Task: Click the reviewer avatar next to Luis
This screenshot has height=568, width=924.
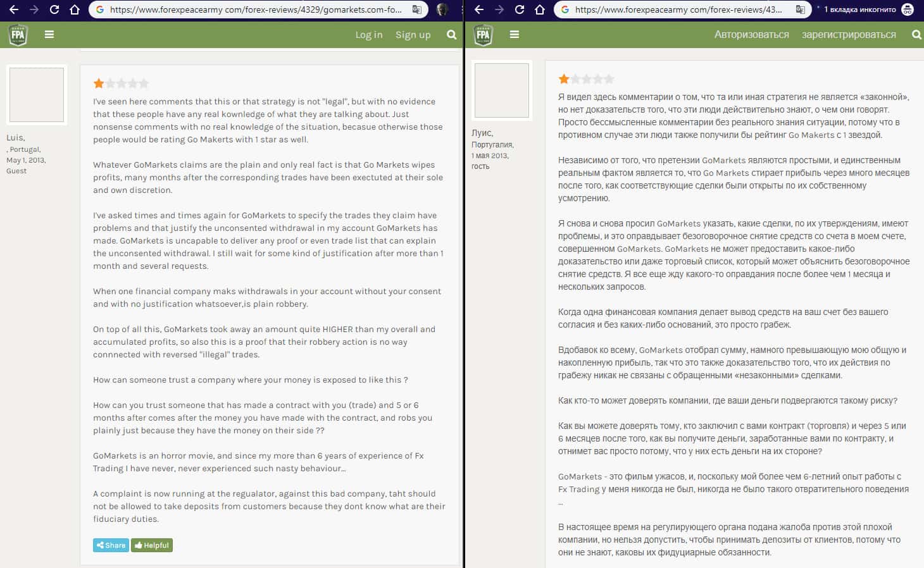Action: pyautogui.click(x=37, y=95)
